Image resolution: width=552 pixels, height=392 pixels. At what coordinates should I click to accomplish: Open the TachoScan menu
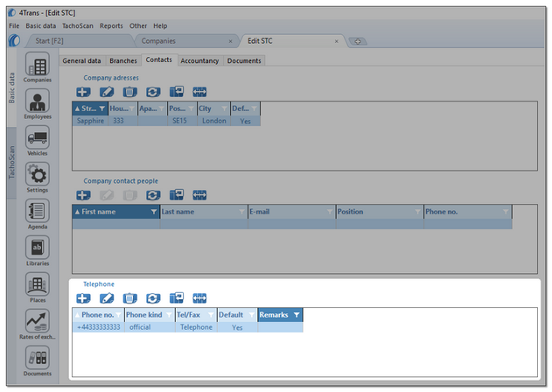click(78, 25)
